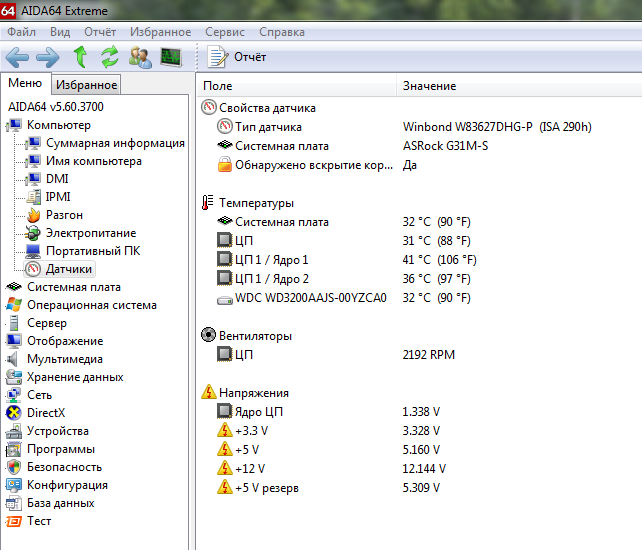642x550 pixels.
Task: Click the Сервер tower icon
Action: click(x=14, y=323)
